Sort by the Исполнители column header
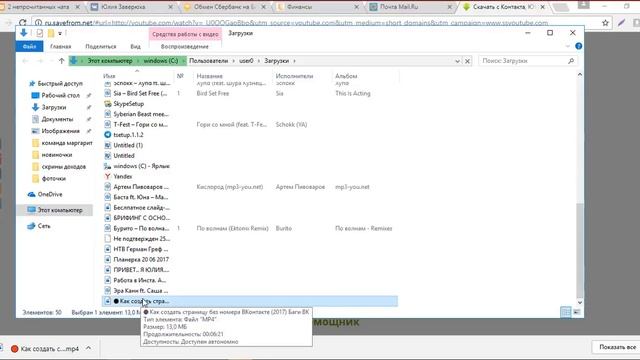Image resolution: width=640 pixels, height=360 pixels. (x=294, y=76)
